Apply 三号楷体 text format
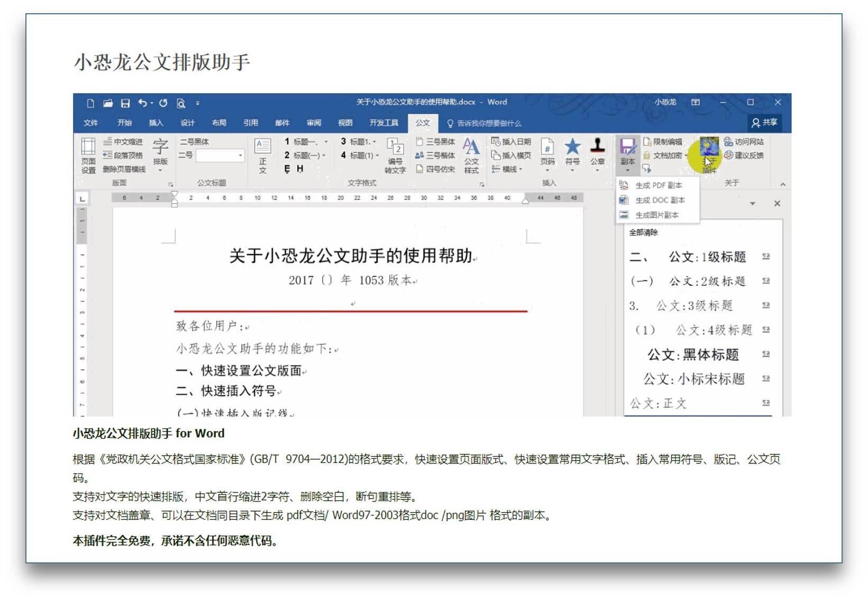This screenshot has width=868, height=601. 435,156
